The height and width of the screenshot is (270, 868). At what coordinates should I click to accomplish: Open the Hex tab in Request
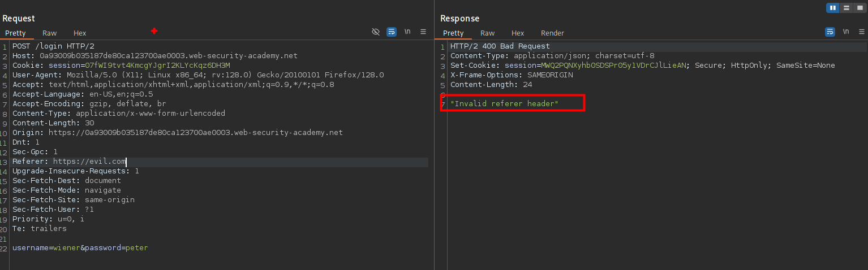(x=80, y=33)
